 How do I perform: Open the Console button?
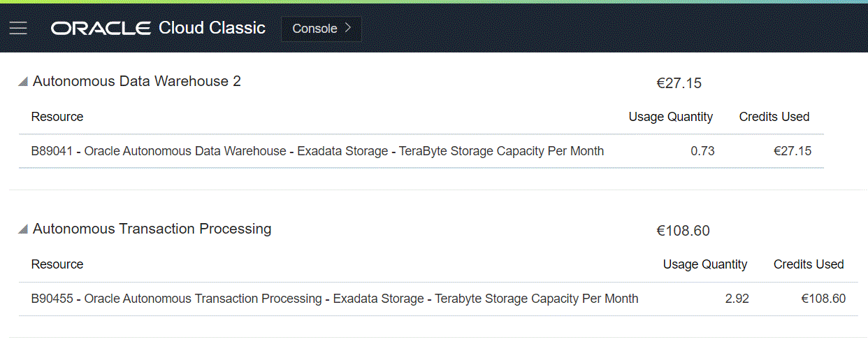click(x=321, y=29)
